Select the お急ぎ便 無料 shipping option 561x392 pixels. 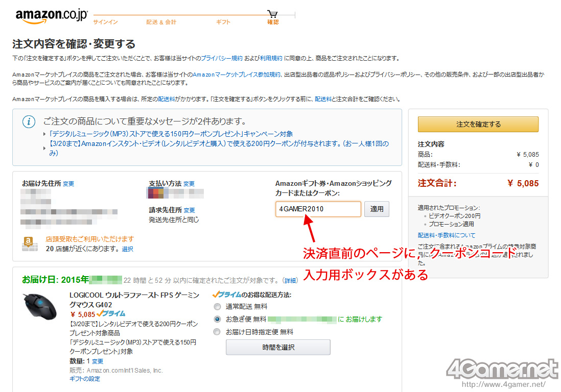point(218,319)
